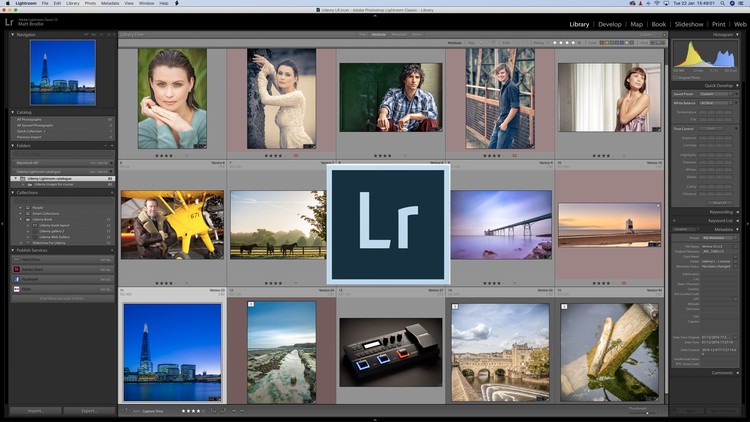Viewport: 750px width, 422px height.
Task: Filter by red color label
Action: (602, 43)
